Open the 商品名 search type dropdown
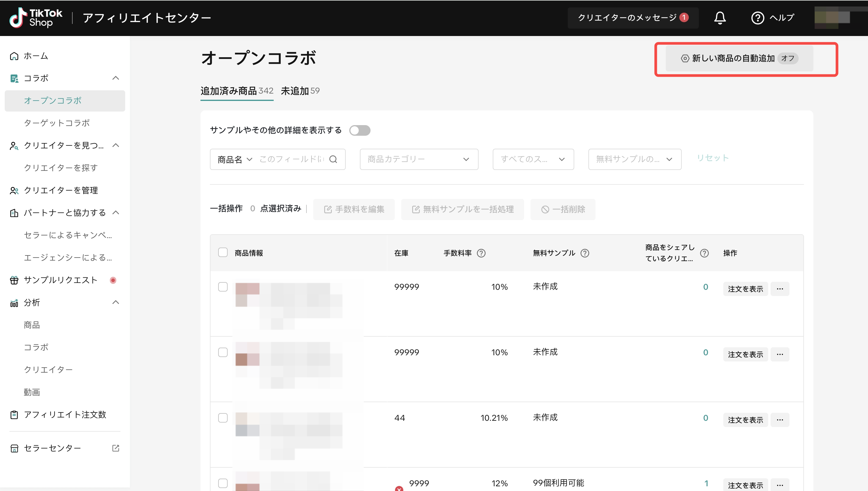 pos(235,159)
